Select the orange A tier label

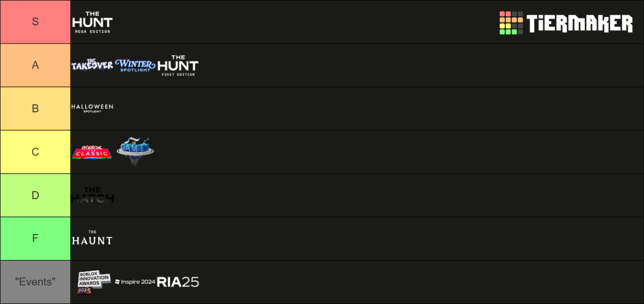[x=36, y=65]
